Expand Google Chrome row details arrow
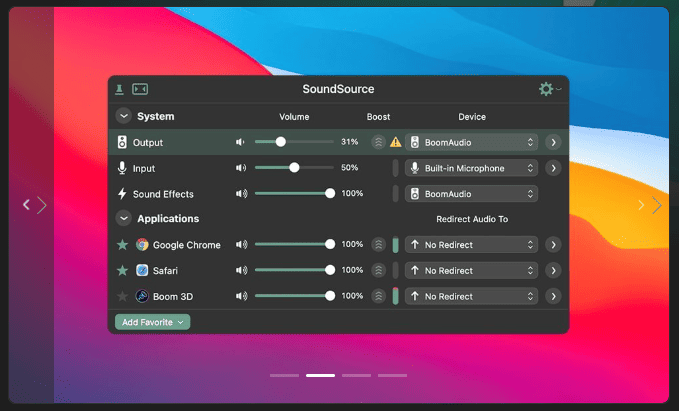 click(553, 245)
